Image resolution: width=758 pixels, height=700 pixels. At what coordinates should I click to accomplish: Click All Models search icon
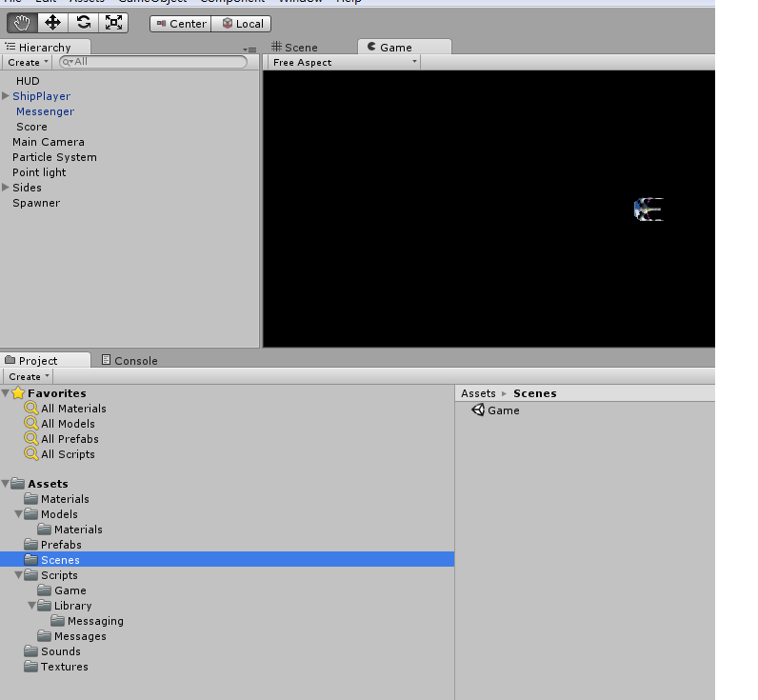pos(31,424)
